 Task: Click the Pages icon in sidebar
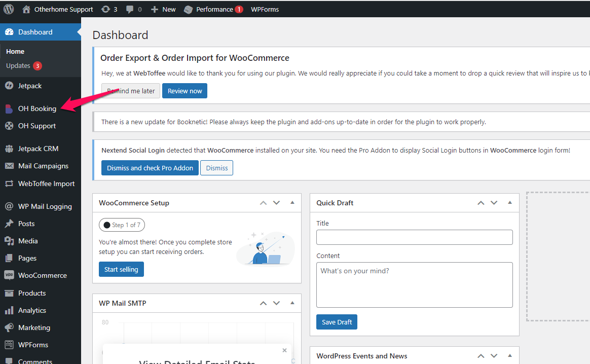tap(9, 258)
